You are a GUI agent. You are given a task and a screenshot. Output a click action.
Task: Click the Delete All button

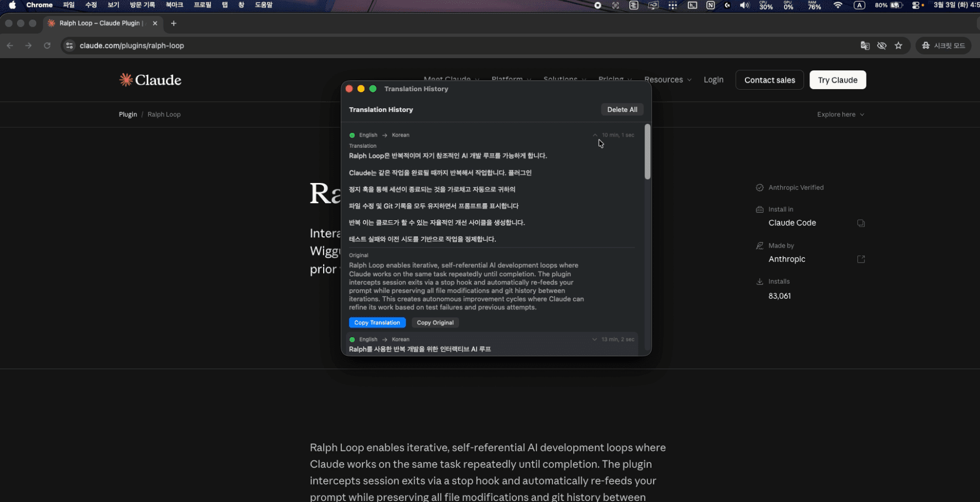[622, 109]
